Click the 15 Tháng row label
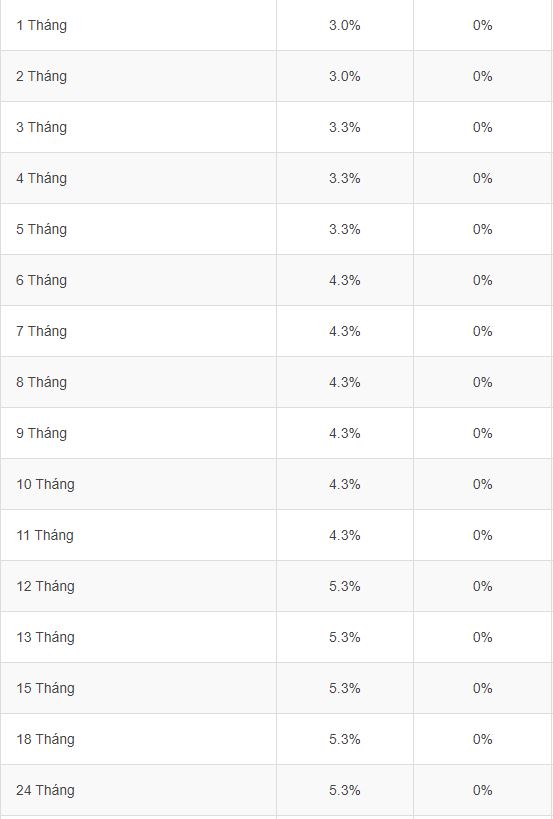Screen dimensions: 553x819 pos(45,688)
